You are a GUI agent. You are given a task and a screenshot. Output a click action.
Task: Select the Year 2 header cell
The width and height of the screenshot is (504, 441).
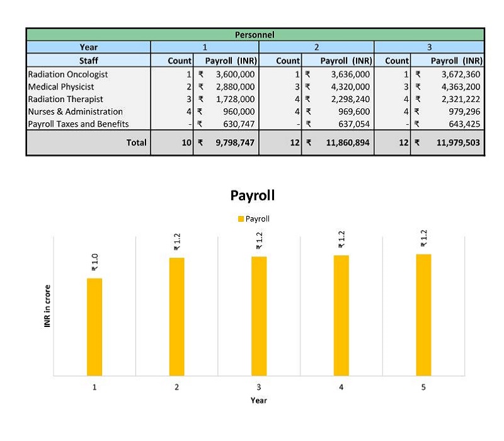point(316,47)
